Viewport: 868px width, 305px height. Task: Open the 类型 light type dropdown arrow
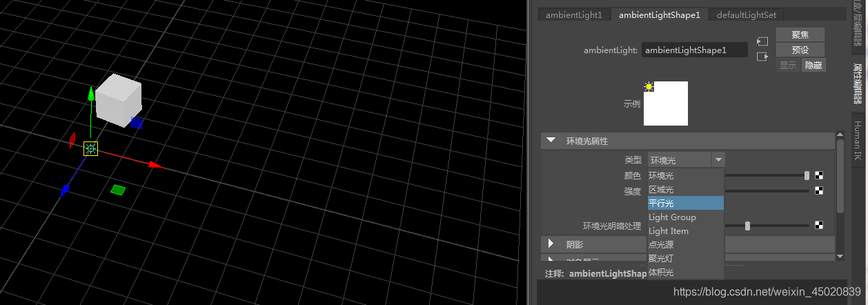(x=719, y=159)
